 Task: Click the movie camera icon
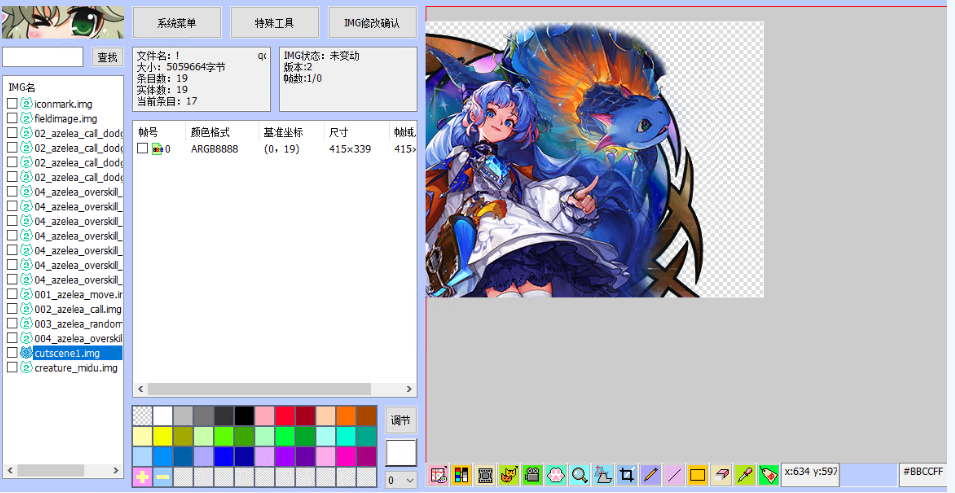(532, 474)
